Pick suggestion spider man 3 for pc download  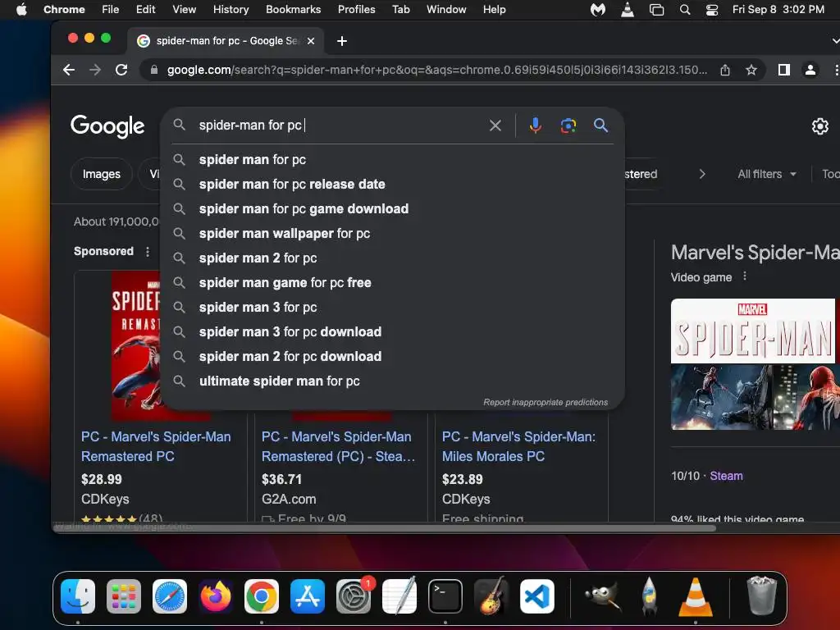pos(392,332)
